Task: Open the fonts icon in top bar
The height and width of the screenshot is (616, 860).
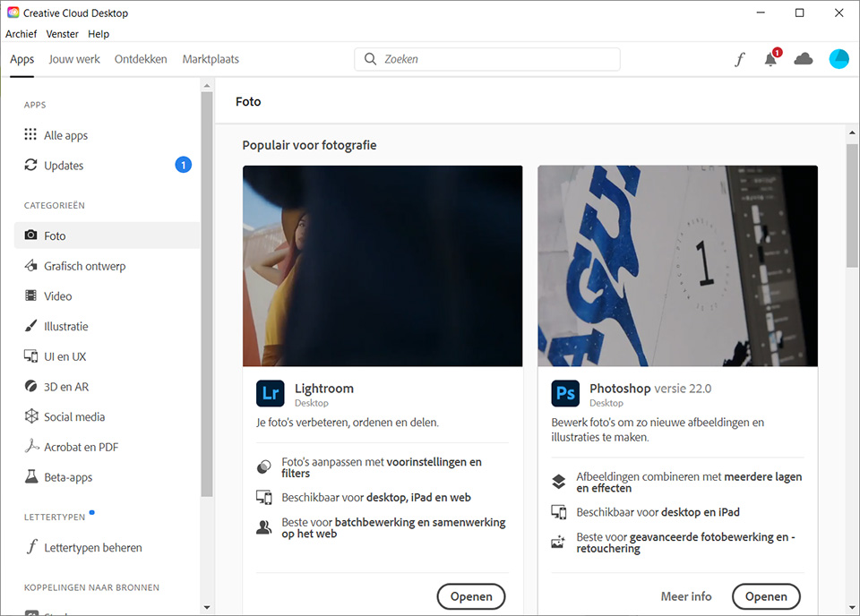Action: (740, 59)
